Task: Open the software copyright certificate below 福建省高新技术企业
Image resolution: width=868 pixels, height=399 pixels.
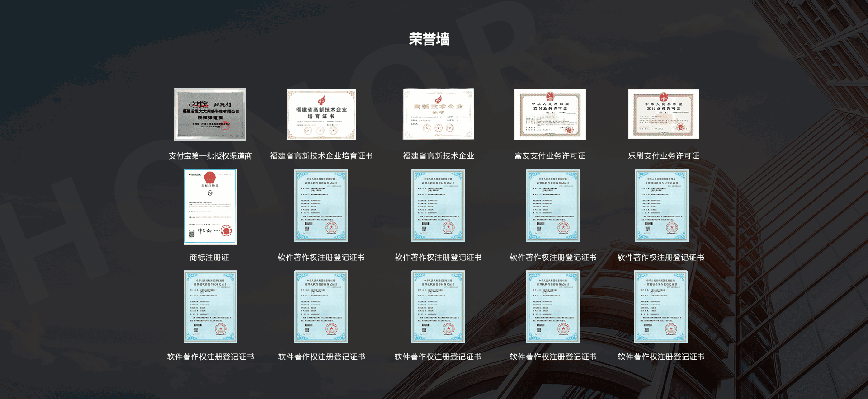Action: click(x=438, y=206)
